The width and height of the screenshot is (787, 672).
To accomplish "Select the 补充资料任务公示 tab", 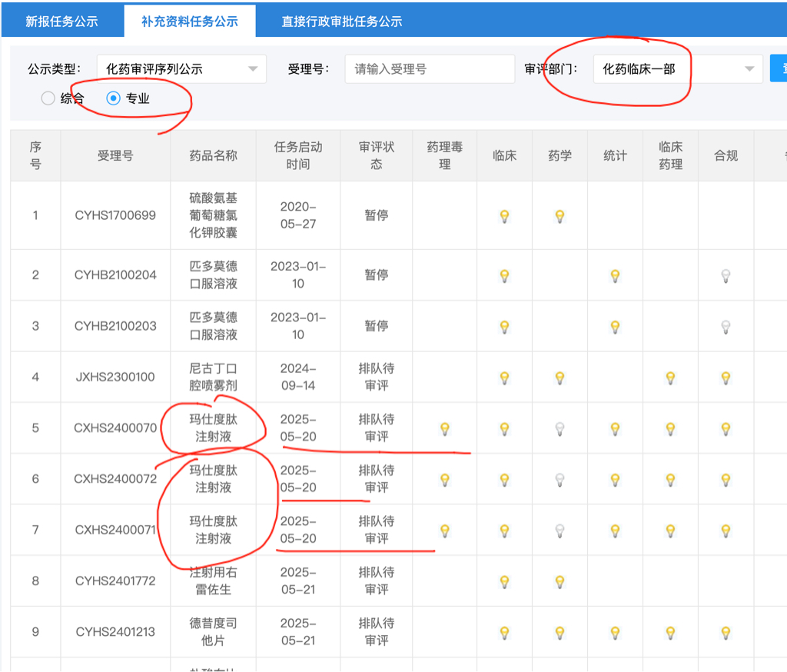I will coord(190,22).
